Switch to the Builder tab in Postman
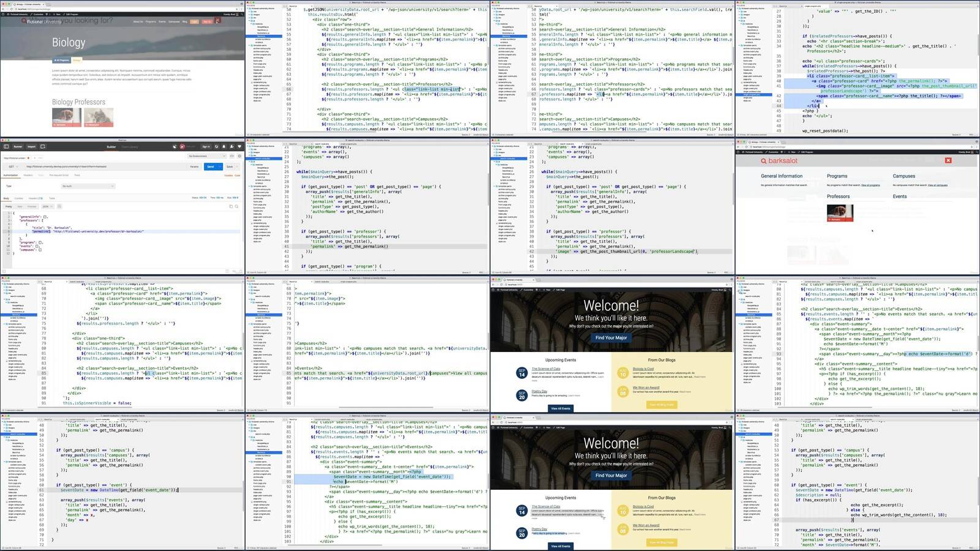Viewport: 980px width, 551px height. [x=111, y=147]
